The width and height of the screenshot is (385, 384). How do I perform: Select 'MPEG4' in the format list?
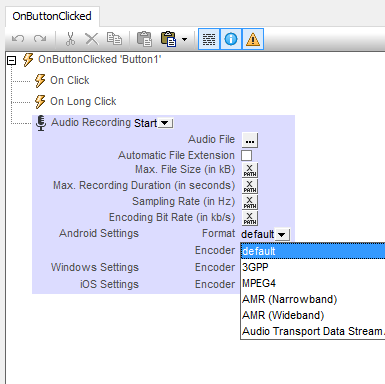click(313, 283)
